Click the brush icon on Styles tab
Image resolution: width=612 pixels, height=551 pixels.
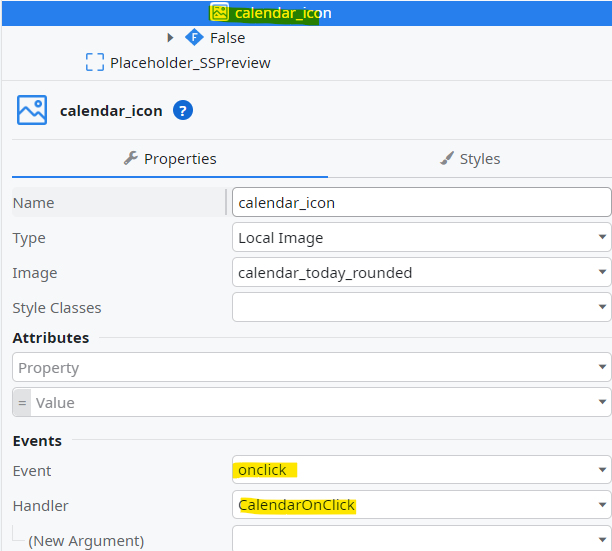coord(447,158)
